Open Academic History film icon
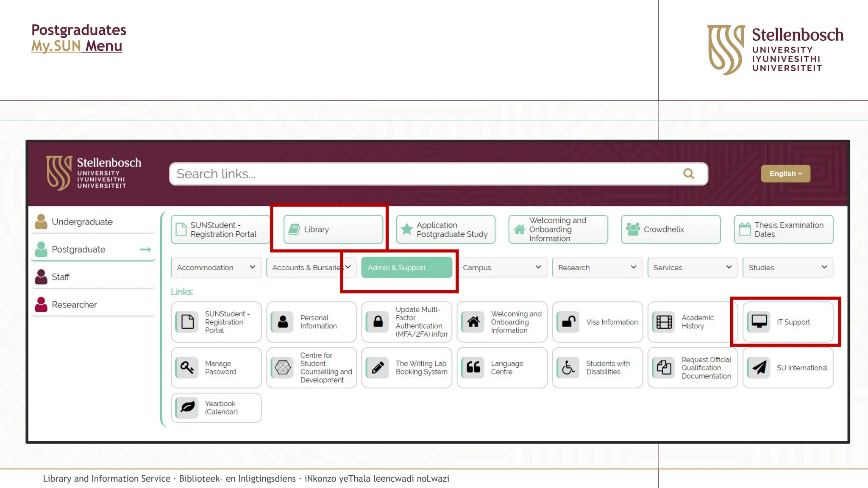The image size is (868, 488). [x=664, y=322]
